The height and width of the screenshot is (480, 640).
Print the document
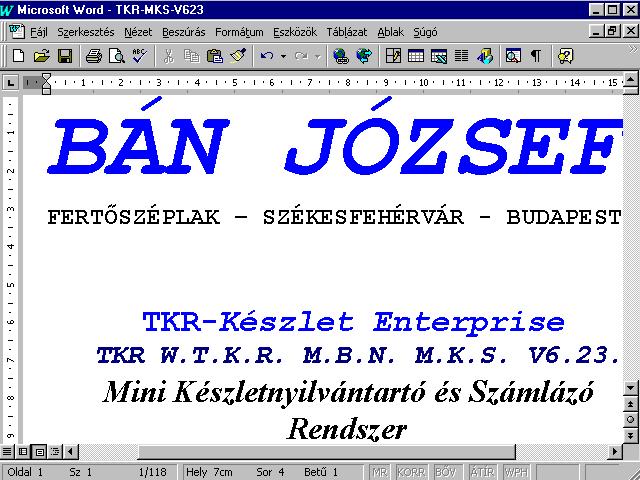click(x=93, y=56)
